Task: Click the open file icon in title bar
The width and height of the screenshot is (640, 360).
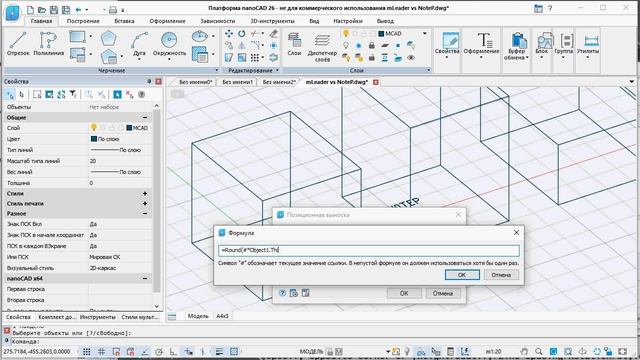Action: point(42,9)
